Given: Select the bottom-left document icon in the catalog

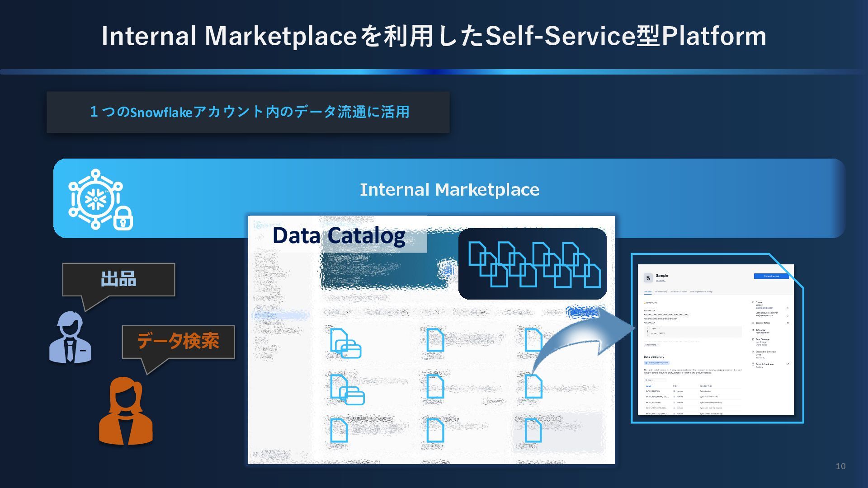Looking at the screenshot, I should 339,430.
